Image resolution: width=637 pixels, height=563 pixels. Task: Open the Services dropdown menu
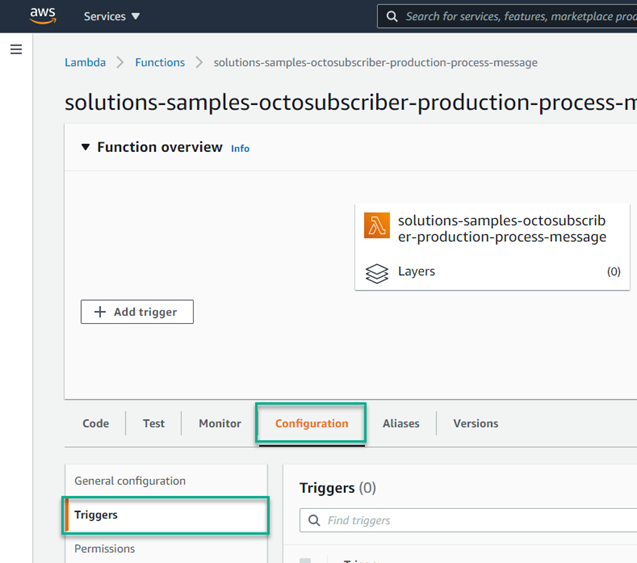112,16
